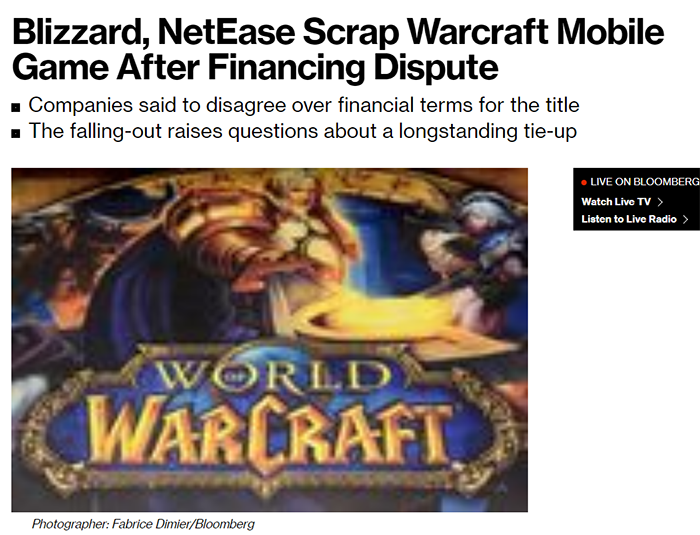Click the black Bloomberg live panel background
Image resolution: width=700 pixels, height=535 pixels.
pos(637,199)
